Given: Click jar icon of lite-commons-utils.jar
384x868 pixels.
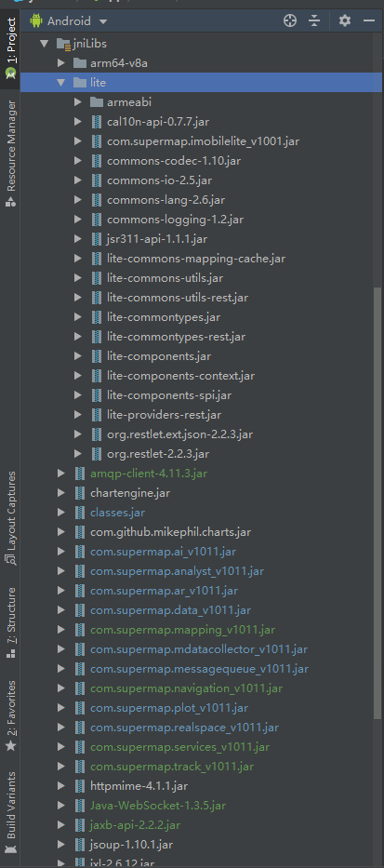Looking at the screenshot, I should coord(97,278).
